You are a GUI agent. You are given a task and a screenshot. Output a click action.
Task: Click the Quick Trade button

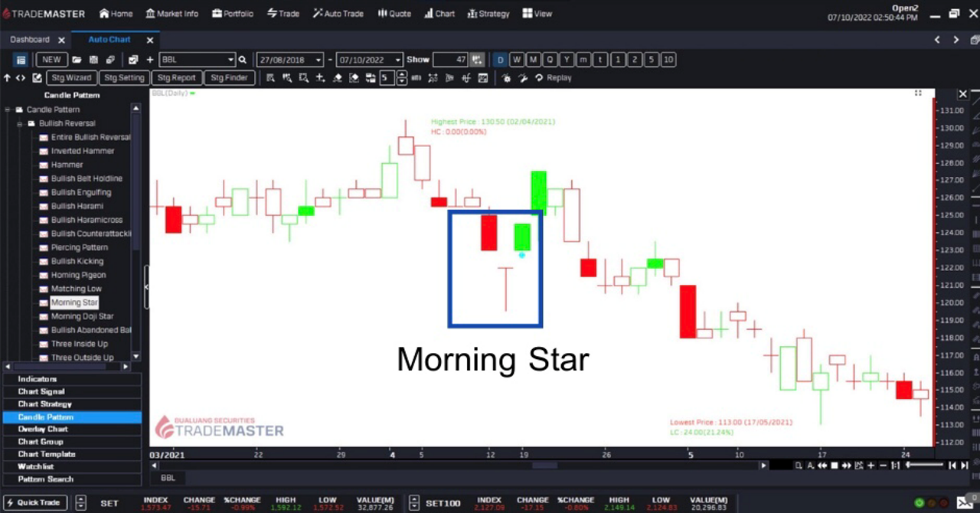coord(35,503)
